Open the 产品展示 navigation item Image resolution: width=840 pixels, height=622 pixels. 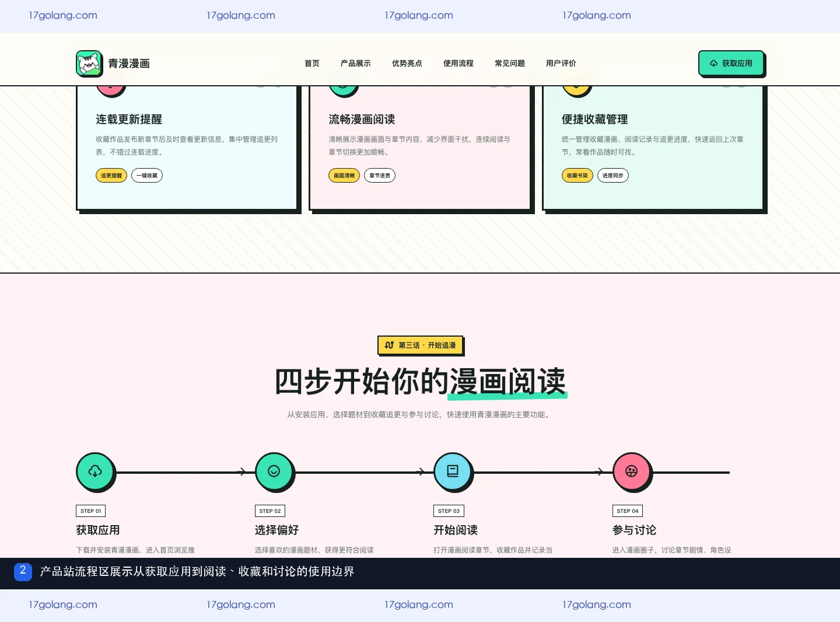point(356,63)
